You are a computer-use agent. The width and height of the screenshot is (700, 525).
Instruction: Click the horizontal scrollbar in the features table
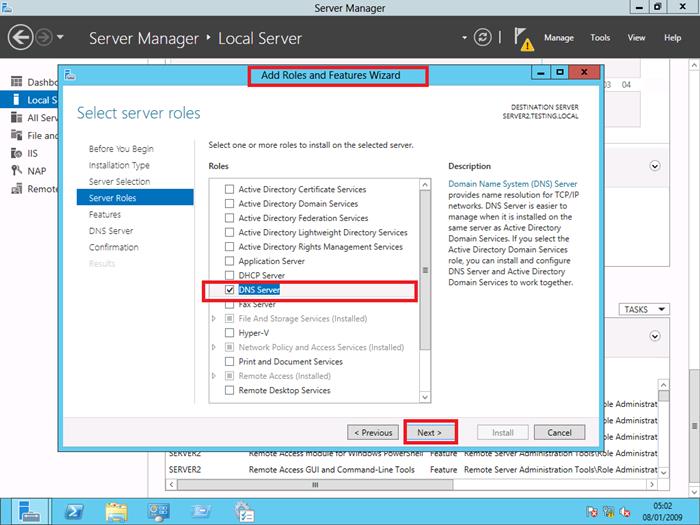(315, 484)
